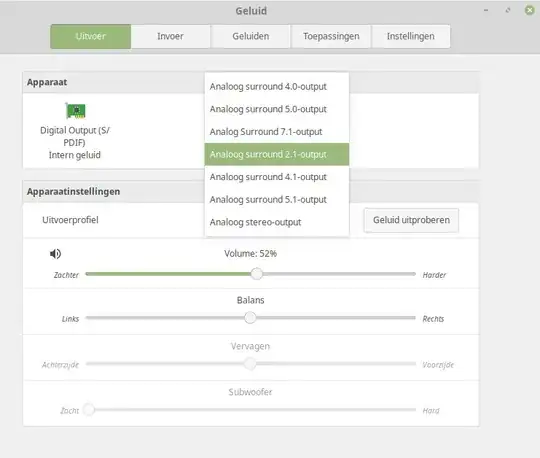Open the Invoer tab
Viewport: 540px width, 458px height.
coord(170,36)
